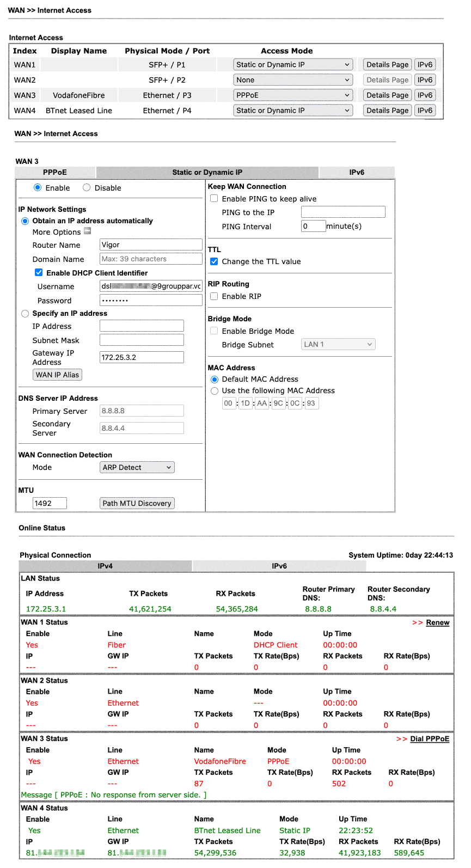This screenshot has width=471, height=868.
Task: Expand WAN Connection Detection Mode dropdown
Action: [x=137, y=467]
